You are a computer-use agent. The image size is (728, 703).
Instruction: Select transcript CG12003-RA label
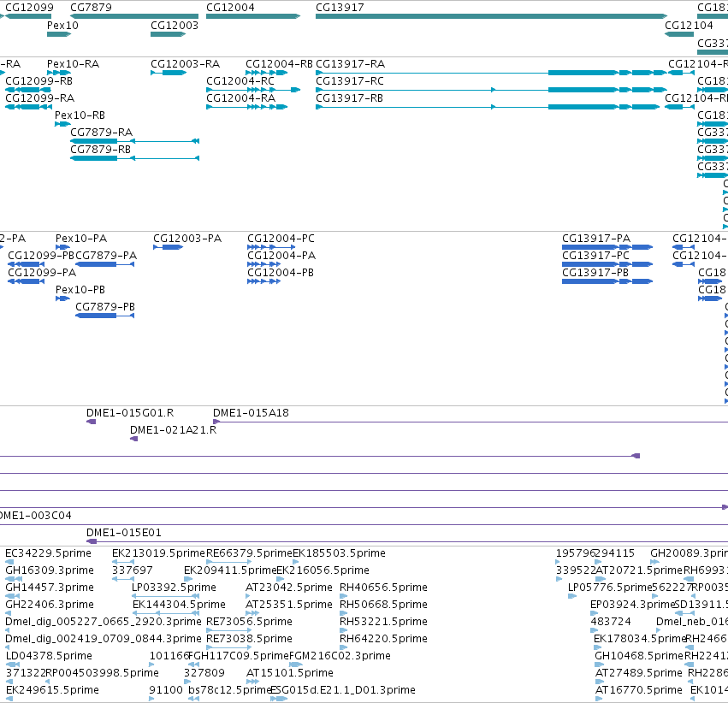click(186, 63)
